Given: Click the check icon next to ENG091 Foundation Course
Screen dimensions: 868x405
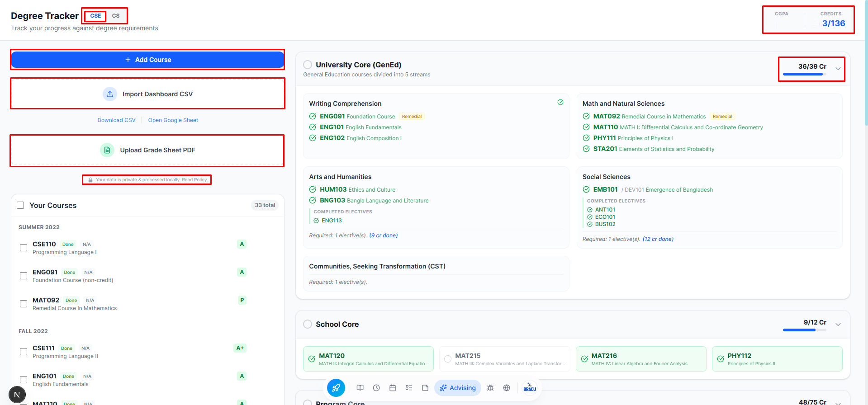Looking at the screenshot, I should click(313, 116).
